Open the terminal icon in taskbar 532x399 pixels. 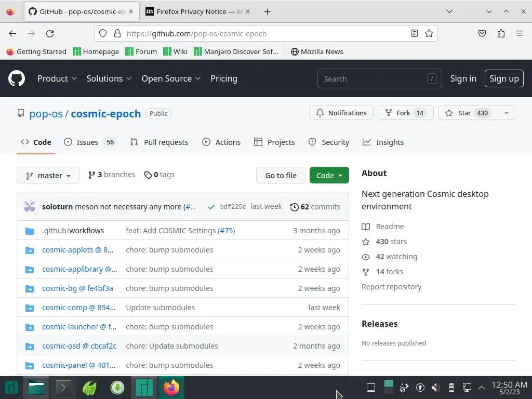63,388
